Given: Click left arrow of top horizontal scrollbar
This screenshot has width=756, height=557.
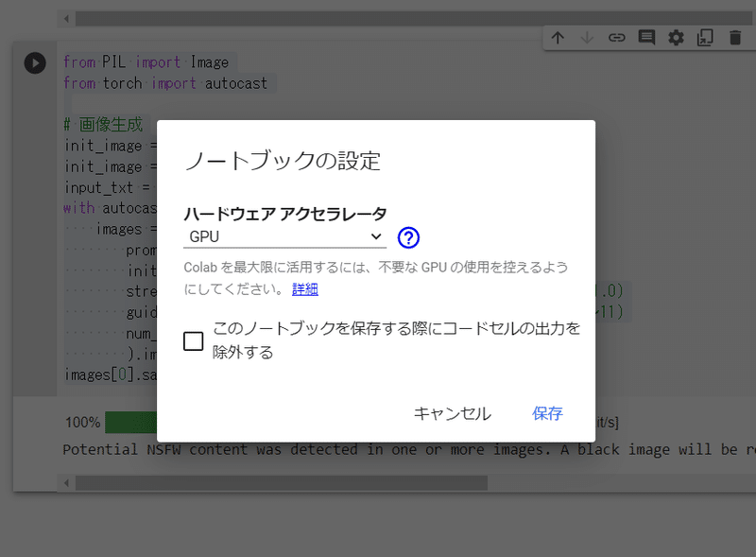Looking at the screenshot, I should click(x=66, y=19).
